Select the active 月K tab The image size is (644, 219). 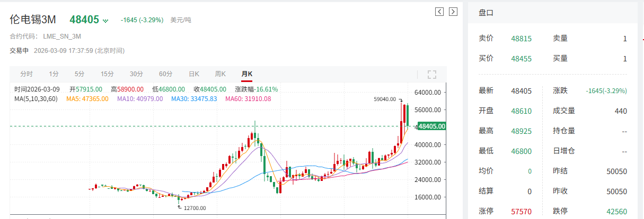tap(247, 74)
